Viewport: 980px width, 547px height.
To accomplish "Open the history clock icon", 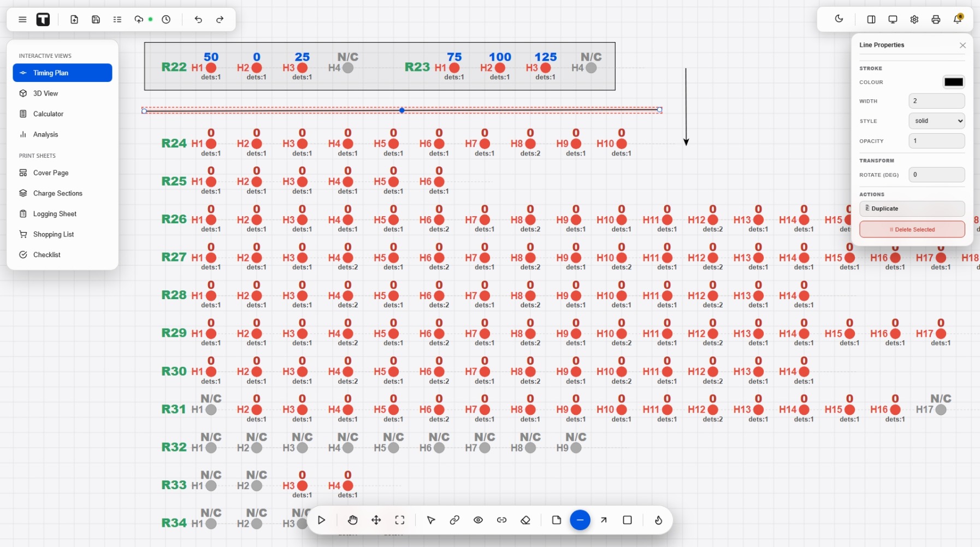I will coord(166,20).
